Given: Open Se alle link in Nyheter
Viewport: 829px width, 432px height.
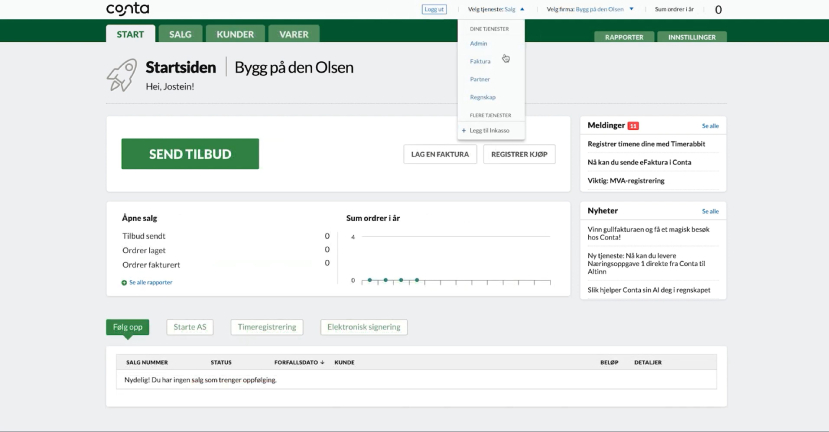Looking at the screenshot, I should 710,211.
